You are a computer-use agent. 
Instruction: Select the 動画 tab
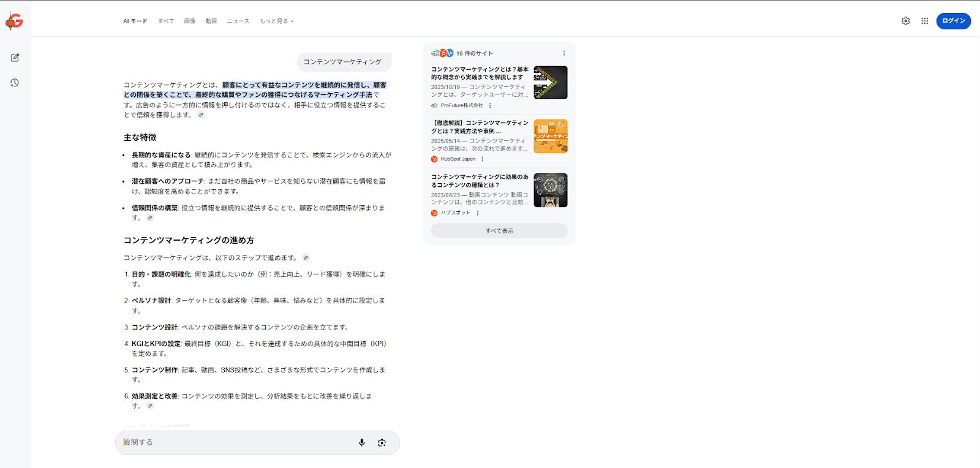211,21
